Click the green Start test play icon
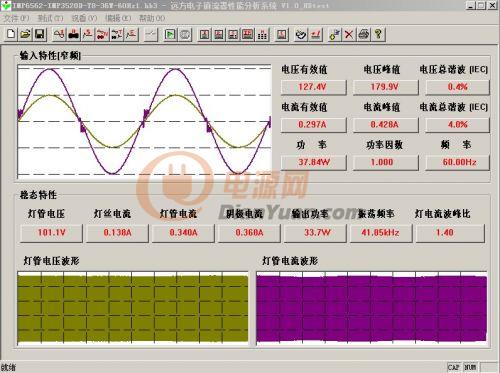This screenshot has height=373, width=500. [170, 34]
